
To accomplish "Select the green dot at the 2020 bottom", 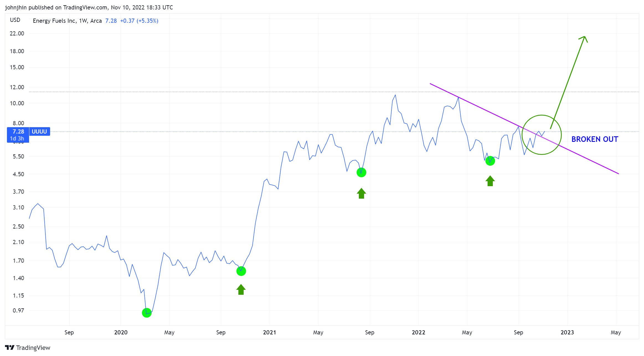I will (146, 313).
